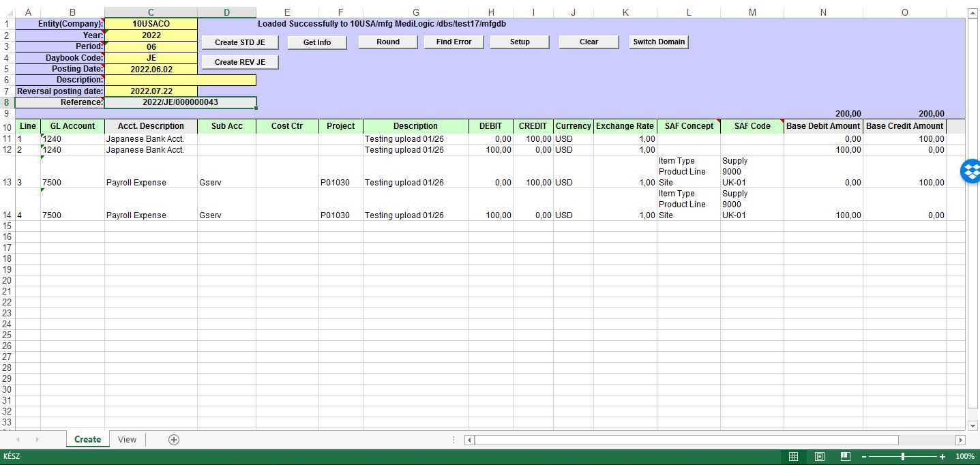Run Find Error
980x465 pixels.
click(x=454, y=42)
